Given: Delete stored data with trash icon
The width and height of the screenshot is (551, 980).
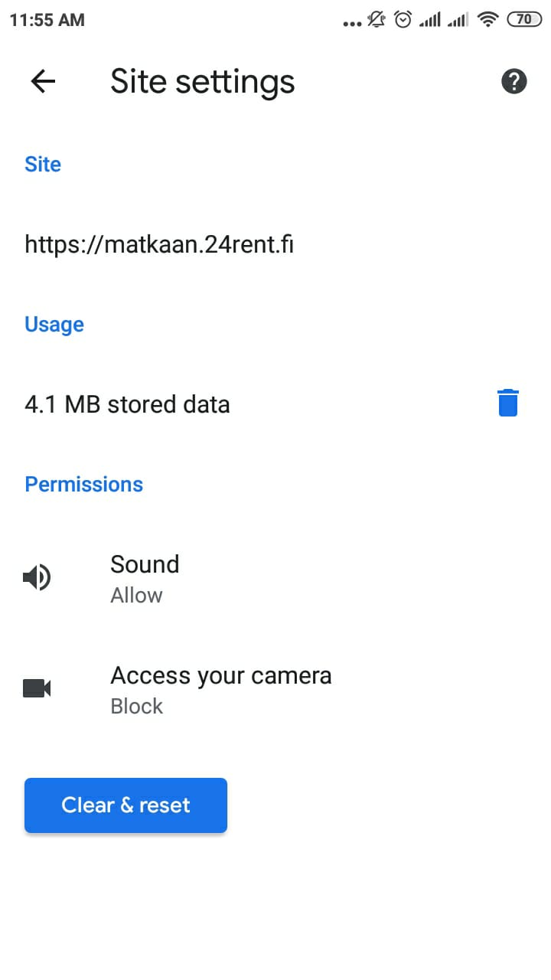Looking at the screenshot, I should point(508,403).
